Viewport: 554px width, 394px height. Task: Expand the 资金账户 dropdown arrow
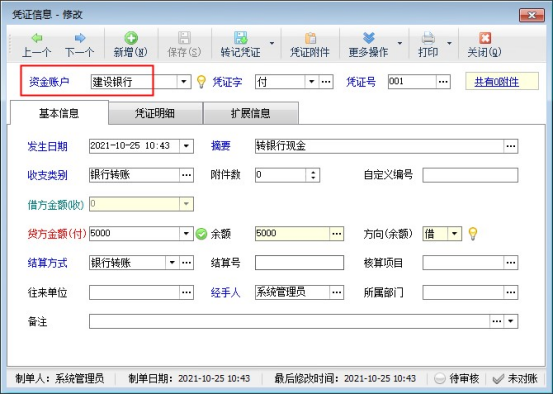pyautogui.click(x=184, y=82)
